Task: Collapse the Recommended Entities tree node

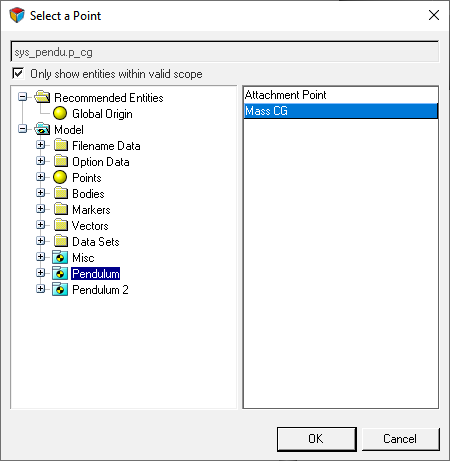Action: pyautogui.click(x=22, y=97)
